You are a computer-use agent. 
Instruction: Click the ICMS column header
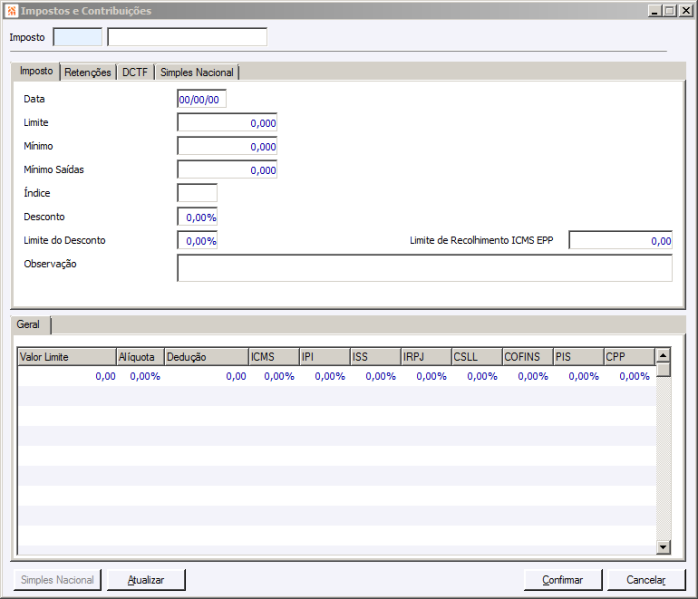[x=274, y=357]
